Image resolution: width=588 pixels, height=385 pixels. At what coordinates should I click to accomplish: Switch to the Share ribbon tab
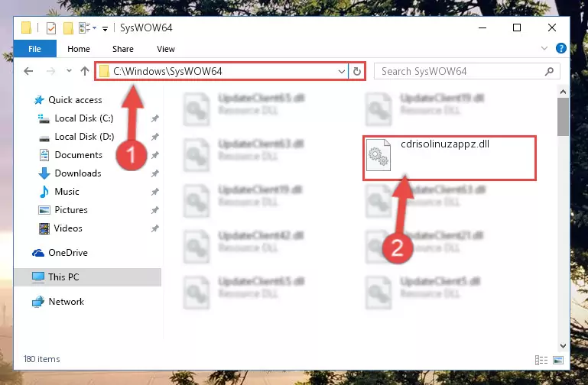point(123,49)
